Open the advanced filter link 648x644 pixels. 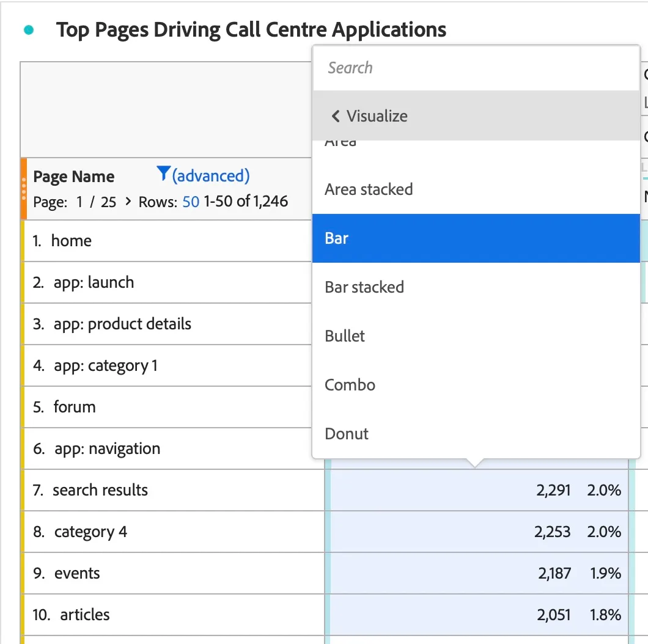211,176
